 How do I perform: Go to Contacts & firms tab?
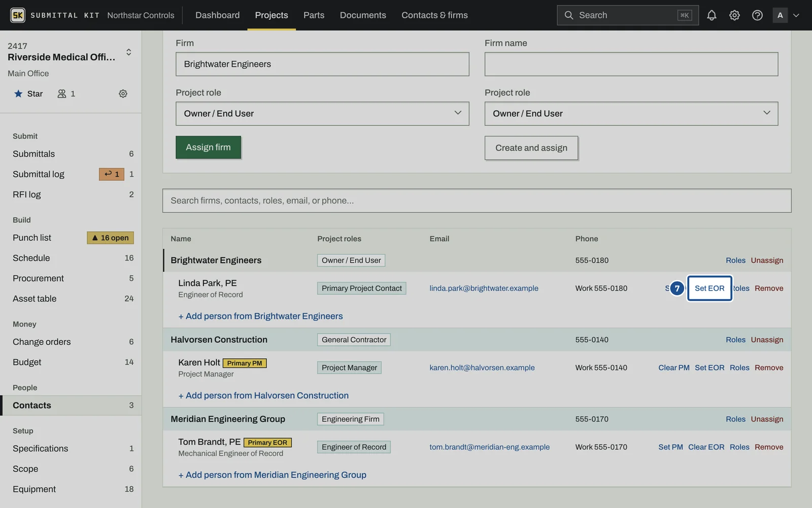pos(434,15)
